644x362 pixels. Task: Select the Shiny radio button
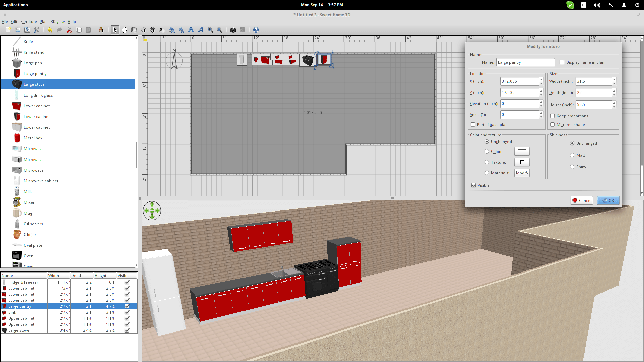tap(572, 167)
